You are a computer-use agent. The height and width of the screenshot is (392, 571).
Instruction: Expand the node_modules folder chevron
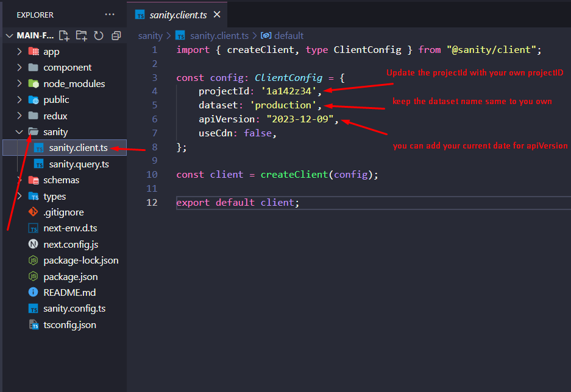[20, 84]
